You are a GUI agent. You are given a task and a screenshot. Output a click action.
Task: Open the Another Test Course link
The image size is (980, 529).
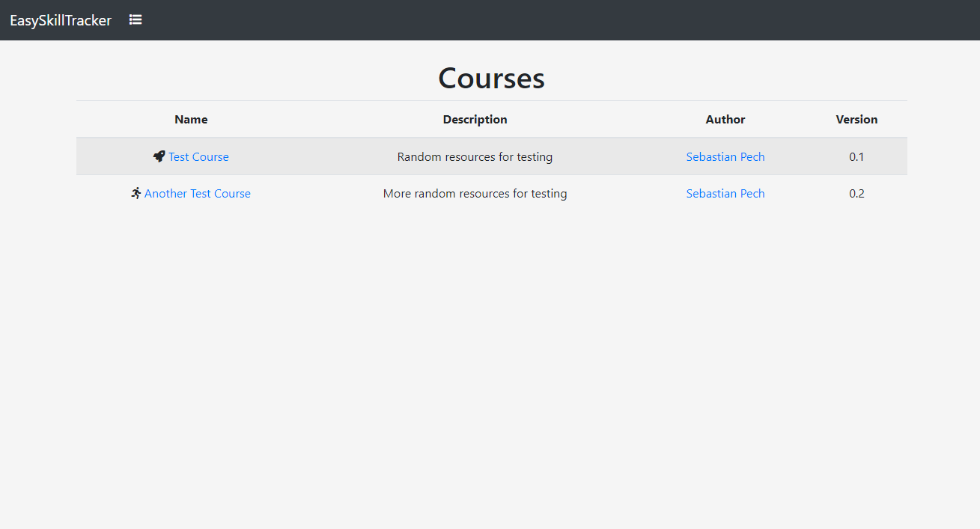click(x=198, y=193)
